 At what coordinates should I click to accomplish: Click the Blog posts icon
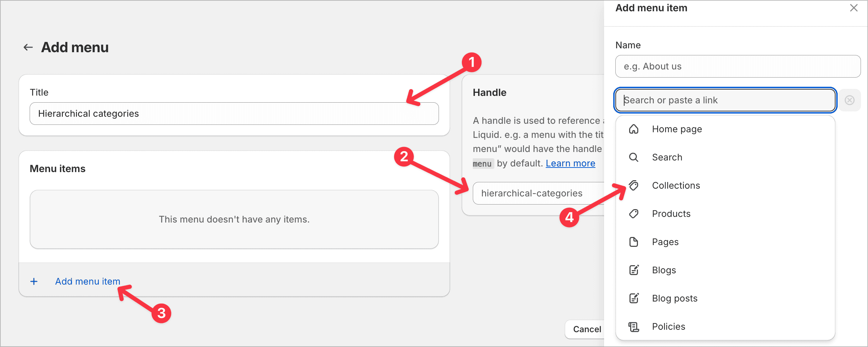pos(634,298)
